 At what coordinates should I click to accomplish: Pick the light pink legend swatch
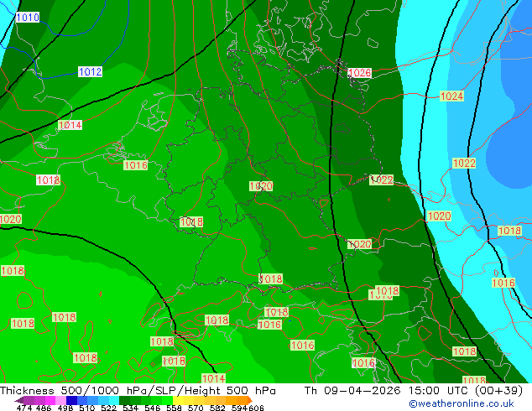pyautogui.click(x=60, y=400)
